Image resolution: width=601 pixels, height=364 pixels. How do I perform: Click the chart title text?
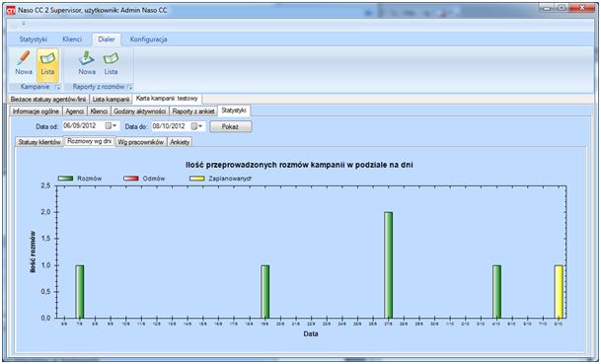pos(299,165)
